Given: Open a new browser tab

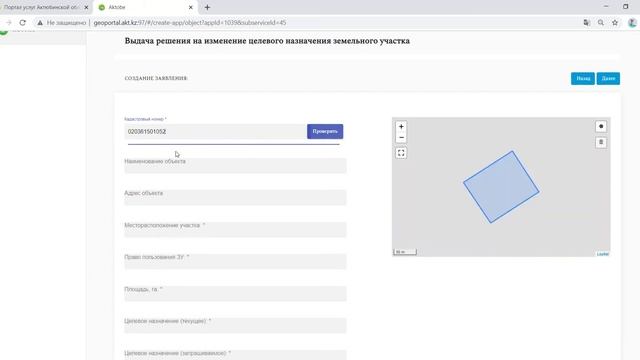Looking at the screenshot, I should point(207,7).
